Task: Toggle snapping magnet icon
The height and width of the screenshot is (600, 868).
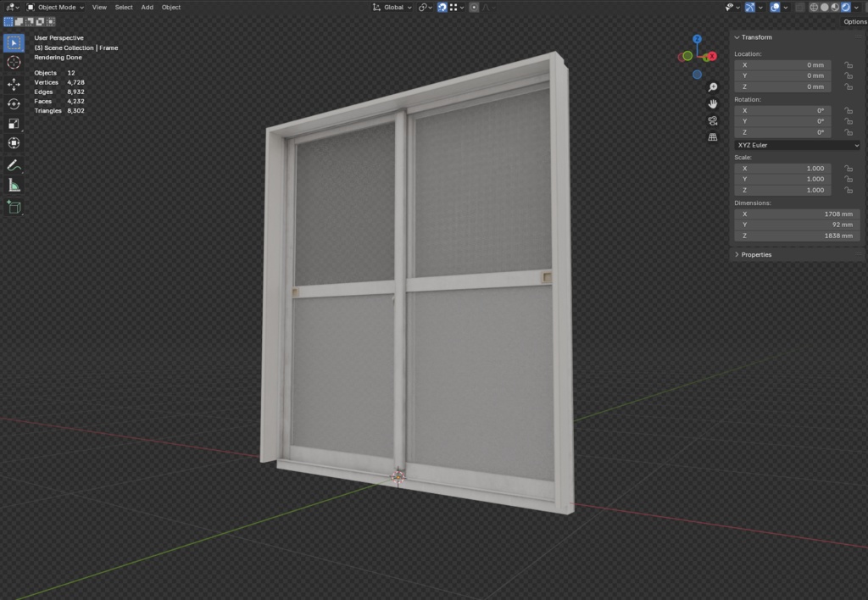Action: point(442,7)
